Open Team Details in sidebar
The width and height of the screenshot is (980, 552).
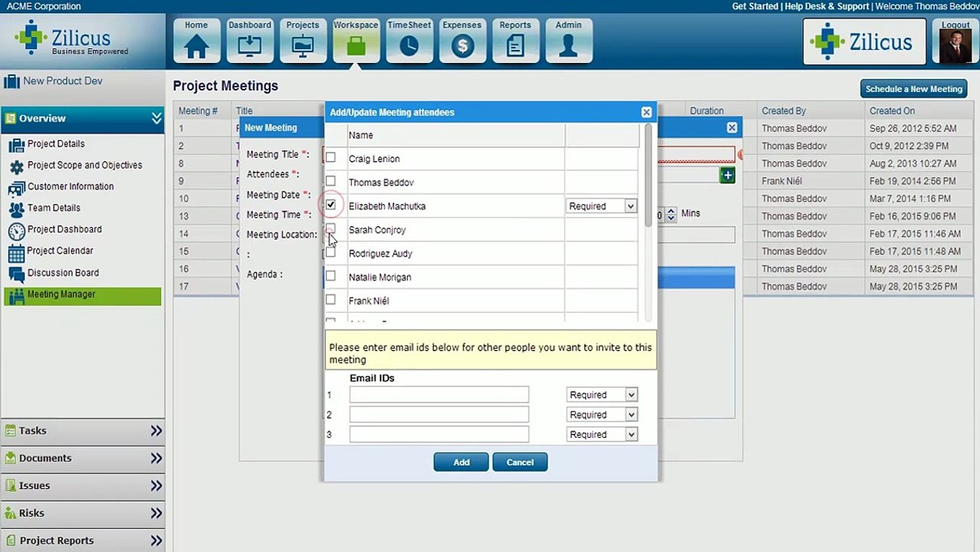point(54,208)
